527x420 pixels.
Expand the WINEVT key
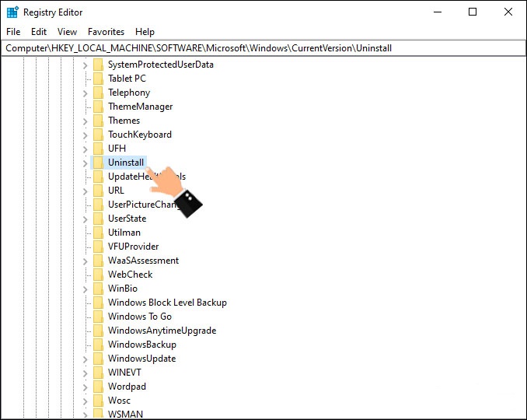click(x=85, y=373)
